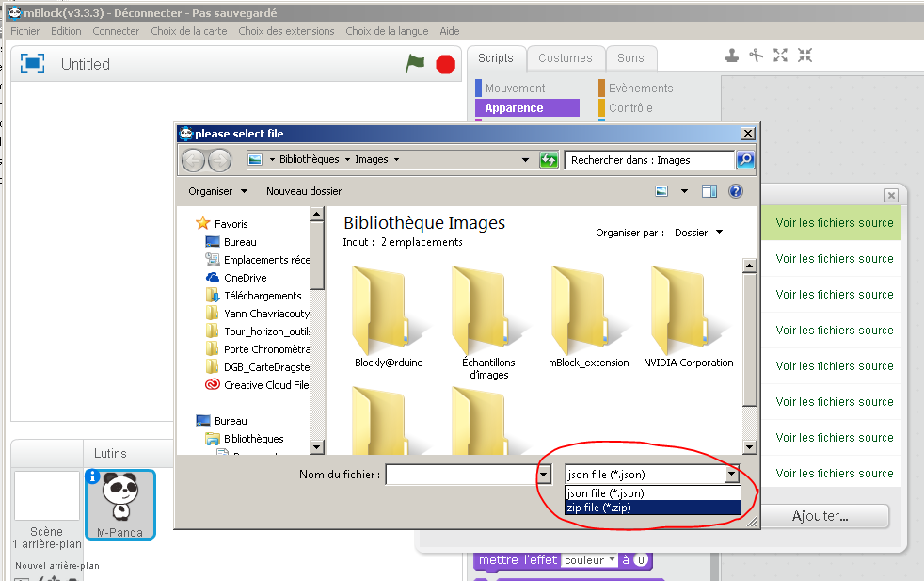Open the file type dropdown showing json file
Viewport: 924px width, 581px height.
(732, 475)
